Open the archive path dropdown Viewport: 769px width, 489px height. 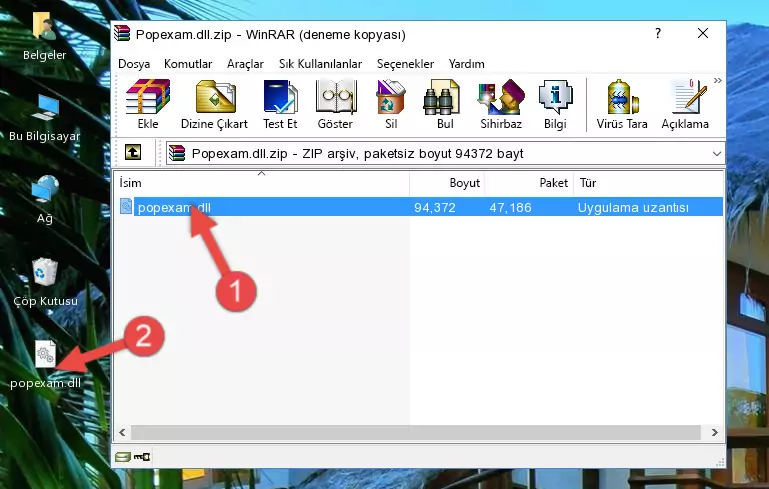click(717, 154)
